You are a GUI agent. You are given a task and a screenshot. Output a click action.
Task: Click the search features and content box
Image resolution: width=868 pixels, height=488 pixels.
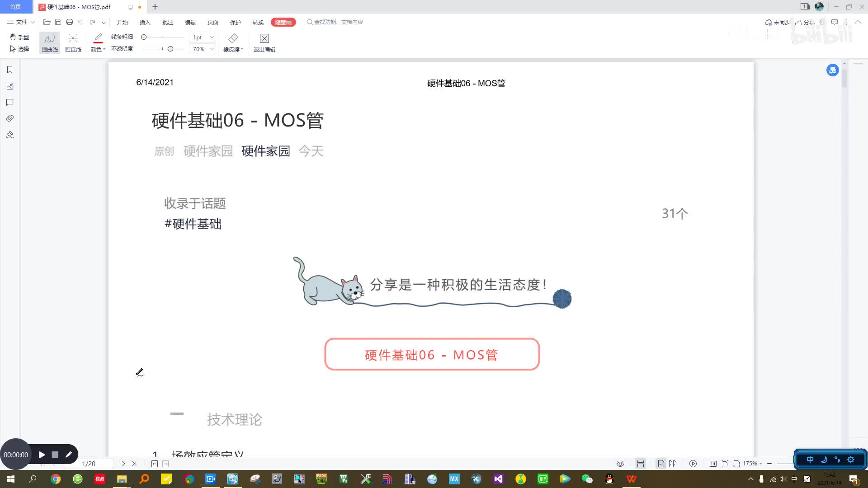coord(335,22)
